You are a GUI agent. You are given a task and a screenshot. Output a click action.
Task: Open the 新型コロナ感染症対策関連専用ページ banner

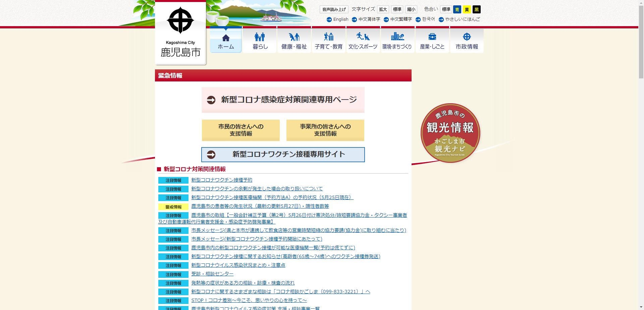click(283, 100)
